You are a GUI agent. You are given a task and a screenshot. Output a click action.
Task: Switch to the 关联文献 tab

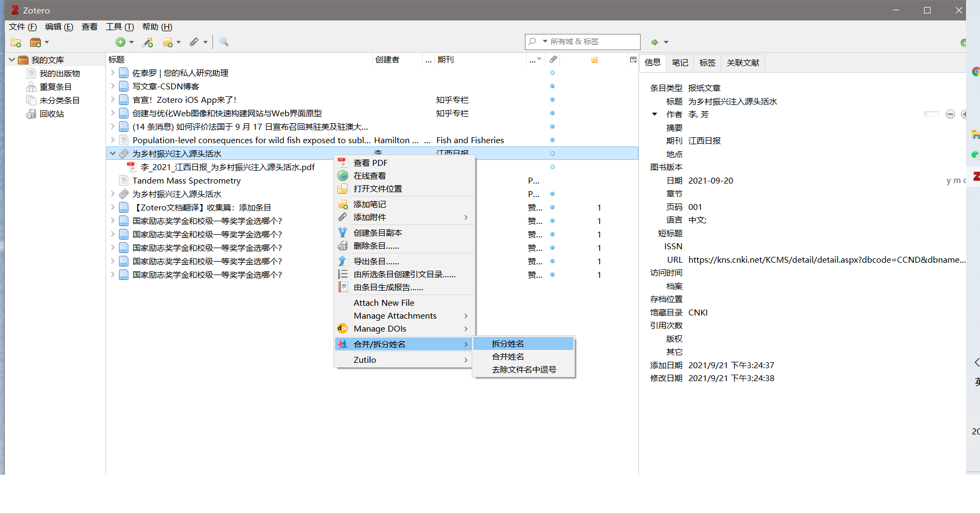743,63
